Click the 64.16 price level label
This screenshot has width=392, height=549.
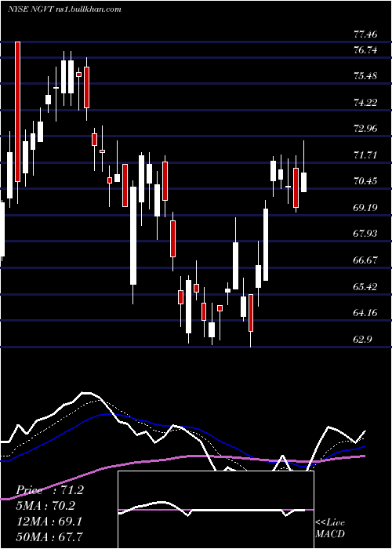(365, 313)
